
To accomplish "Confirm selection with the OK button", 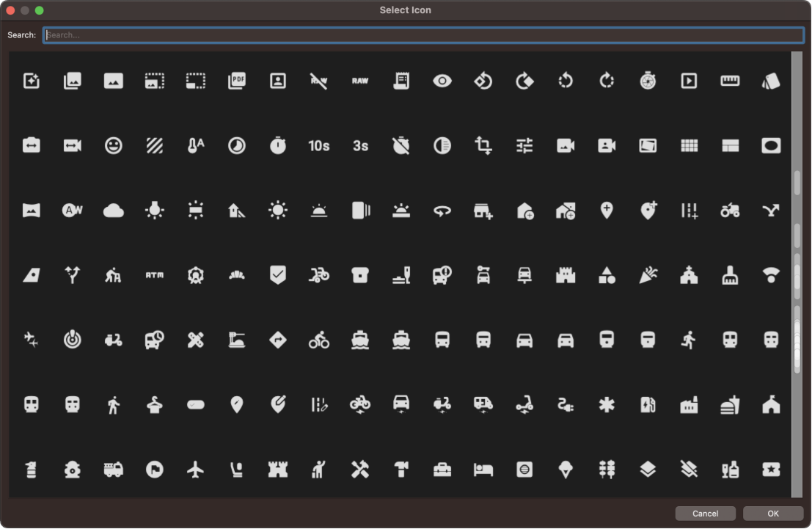I will [x=773, y=514].
